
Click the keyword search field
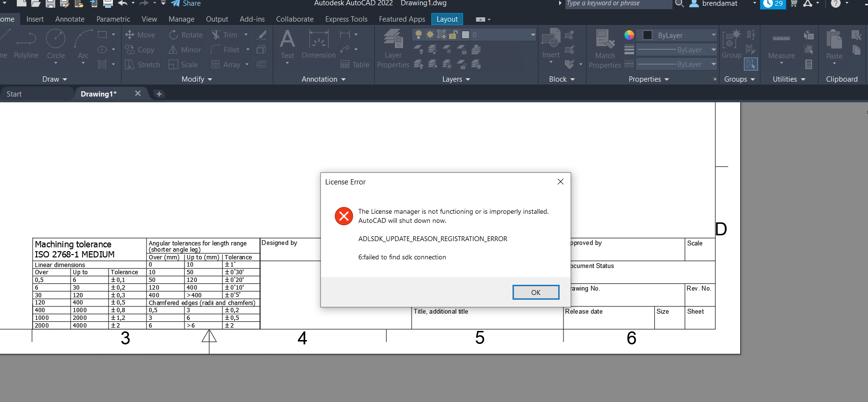(x=618, y=4)
